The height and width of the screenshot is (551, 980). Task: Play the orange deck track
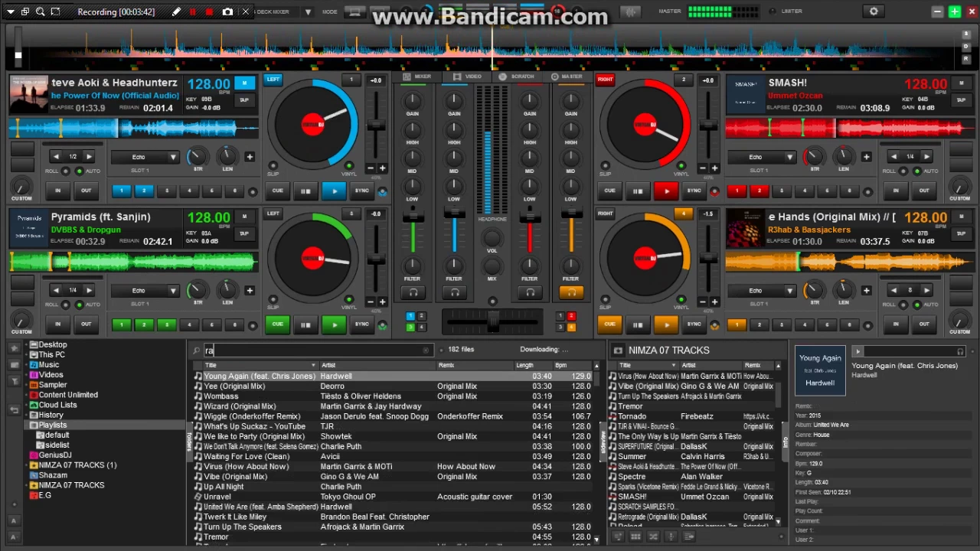point(666,324)
